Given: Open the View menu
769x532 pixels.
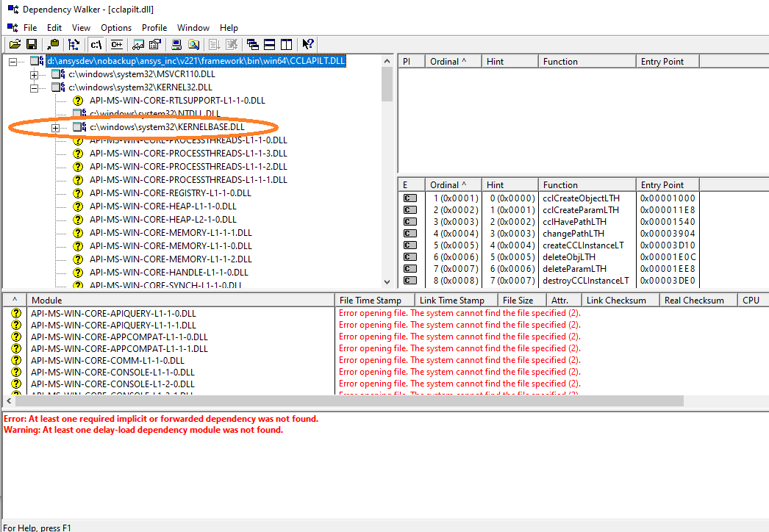Looking at the screenshot, I should pyautogui.click(x=81, y=28).
